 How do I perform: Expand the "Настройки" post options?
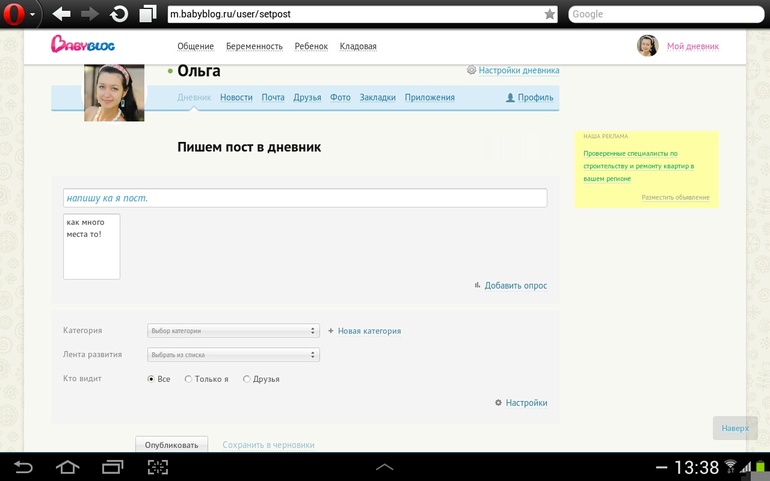[x=521, y=403]
